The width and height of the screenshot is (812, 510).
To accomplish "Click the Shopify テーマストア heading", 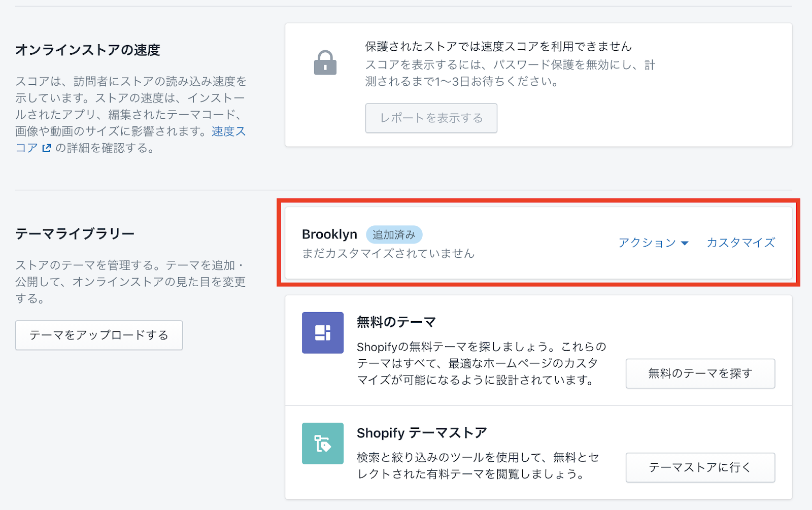I will pos(421,433).
